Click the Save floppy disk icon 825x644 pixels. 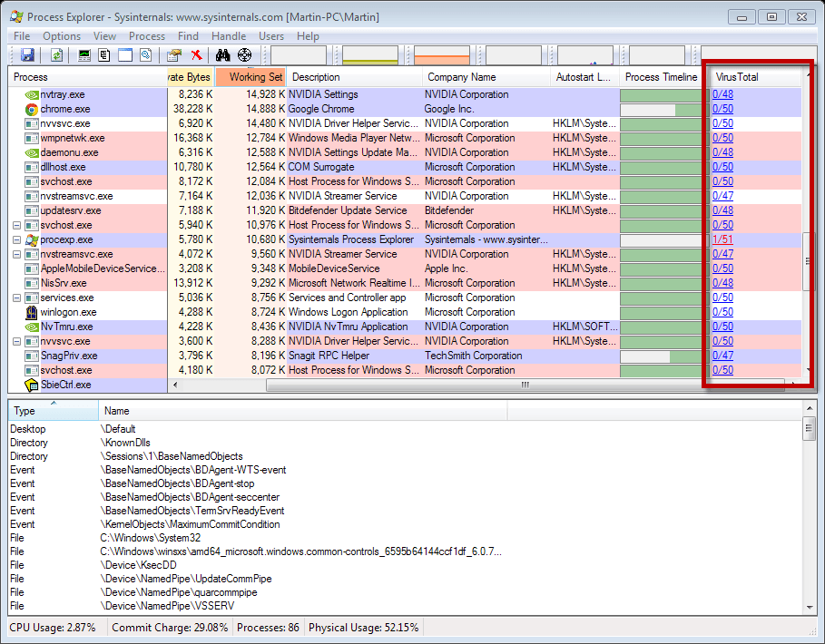27,54
